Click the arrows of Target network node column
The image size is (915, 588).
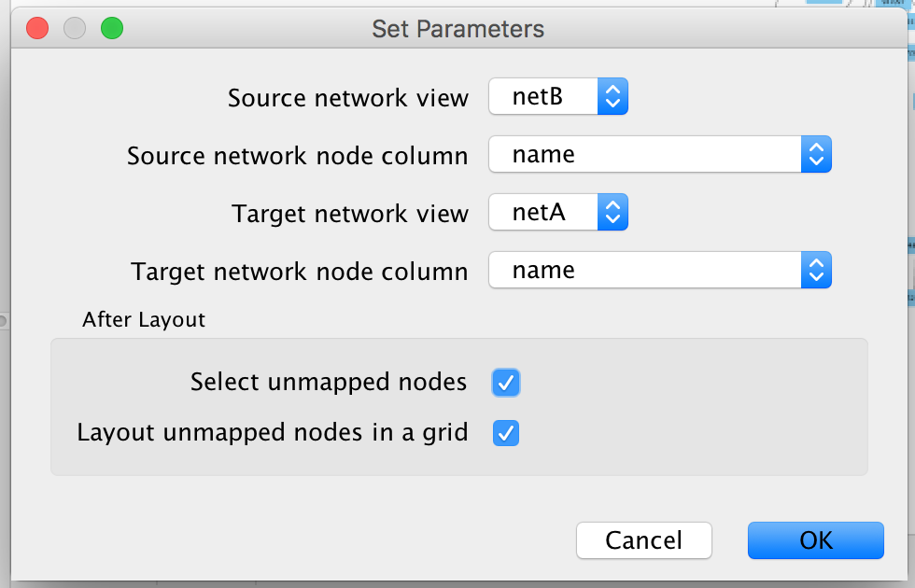click(x=816, y=271)
